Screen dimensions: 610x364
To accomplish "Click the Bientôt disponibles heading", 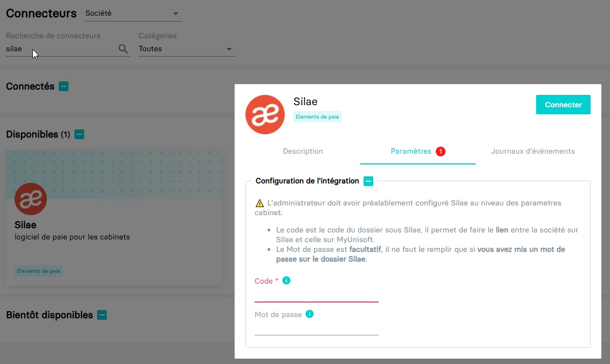I will click(x=50, y=315).
